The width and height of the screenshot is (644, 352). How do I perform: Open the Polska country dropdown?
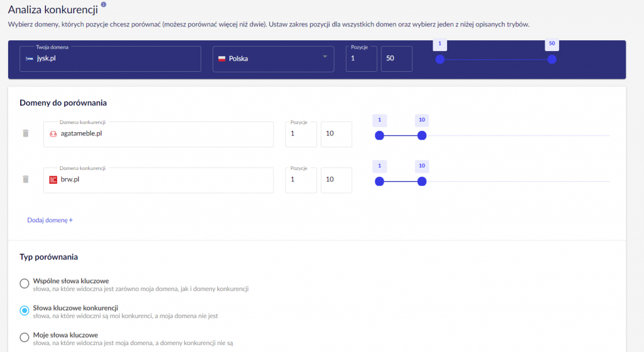[x=274, y=59]
